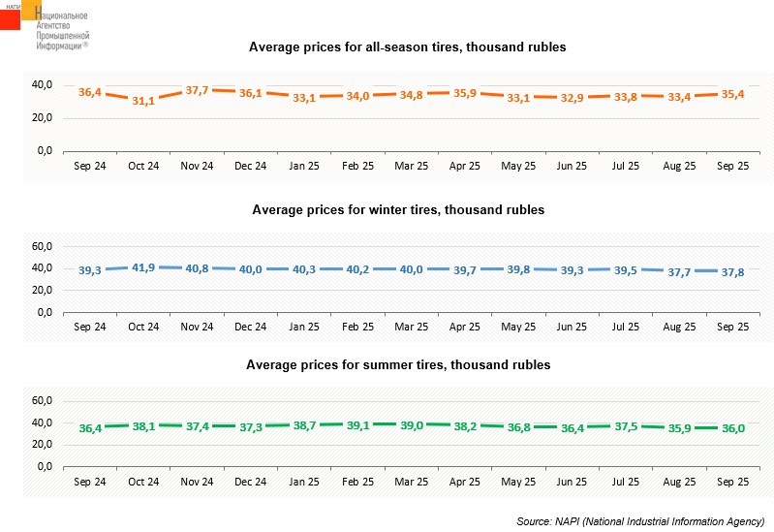Click the NAPI logo in the corner
Image resolution: width=774 pixels, height=532 pixels.
pos(45,25)
